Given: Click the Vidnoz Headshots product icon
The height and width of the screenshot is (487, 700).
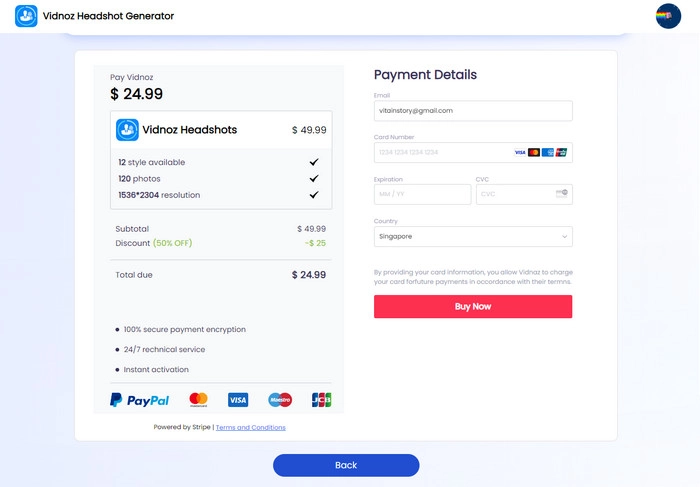Looking at the screenshot, I should 127,129.
